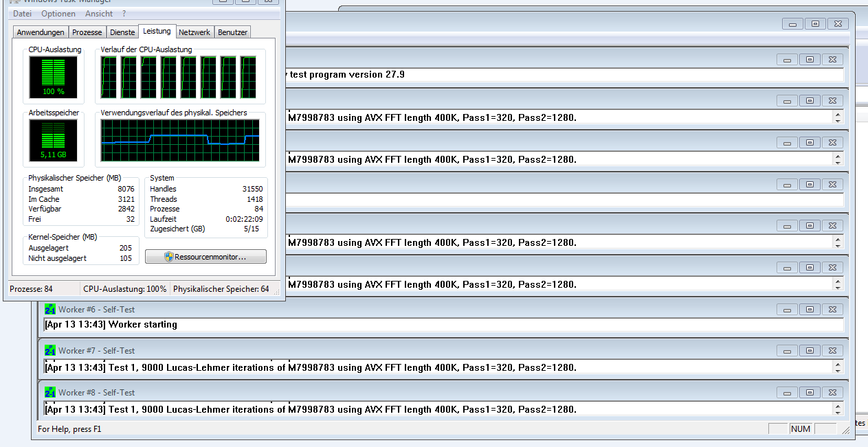Switch to the Prozesse tab

click(x=87, y=32)
